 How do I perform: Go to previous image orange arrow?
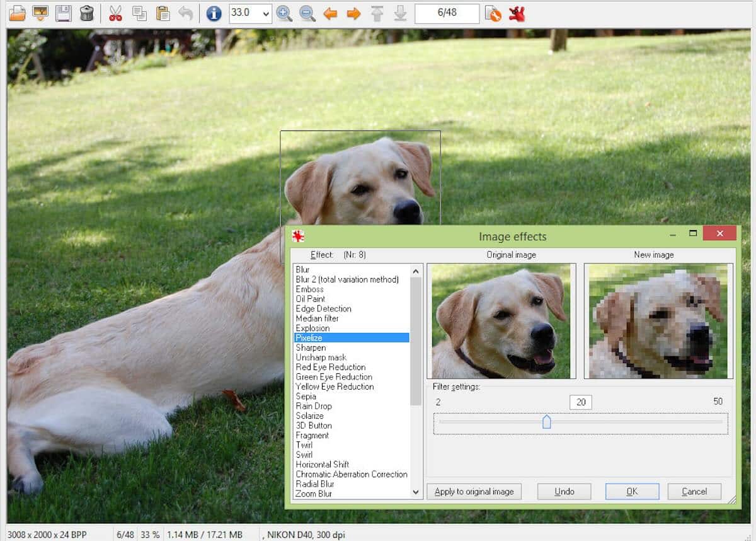point(330,13)
